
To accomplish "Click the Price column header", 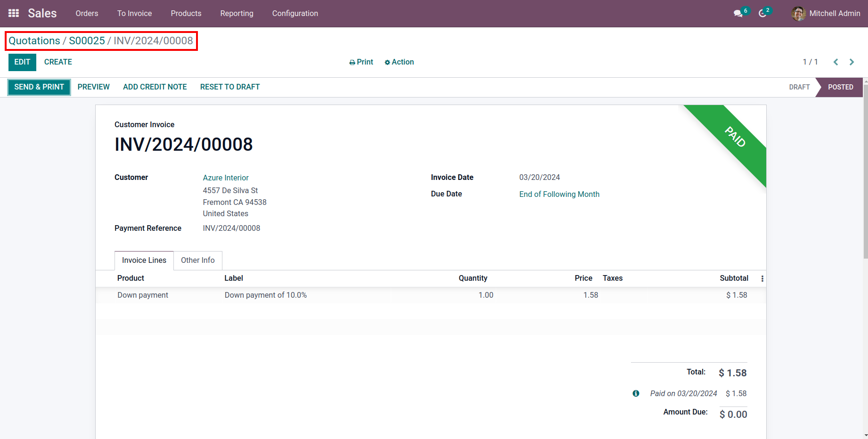I will pos(583,278).
